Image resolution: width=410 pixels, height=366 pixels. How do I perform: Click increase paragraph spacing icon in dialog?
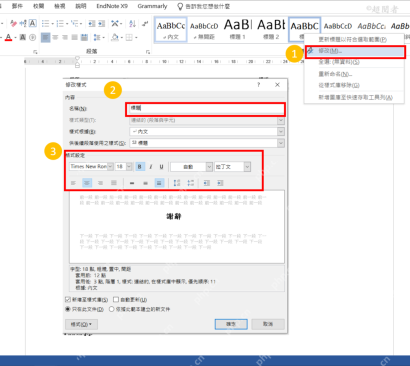click(x=177, y=183)
